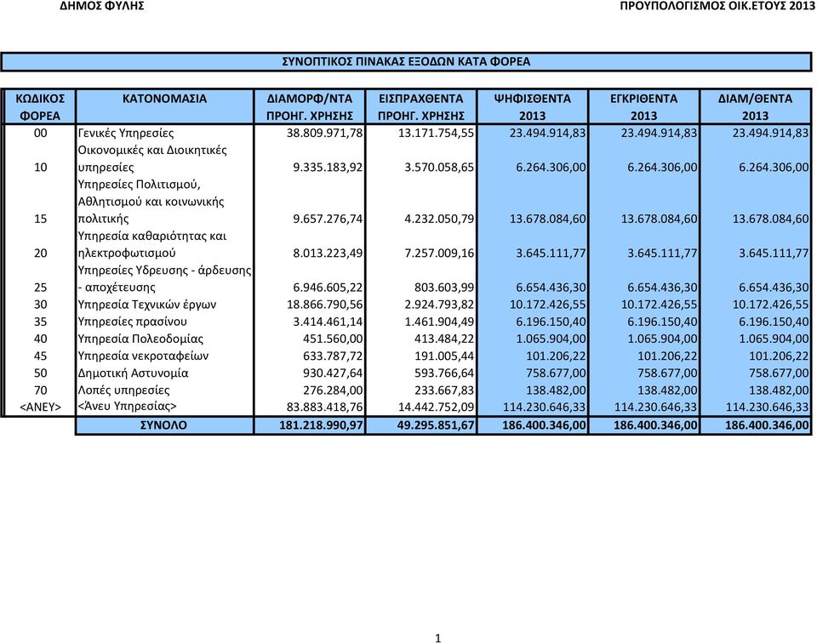Select code 25 in the code column
Screen dimensions: 817x644
pyautogui.click(x=40, y=288)
